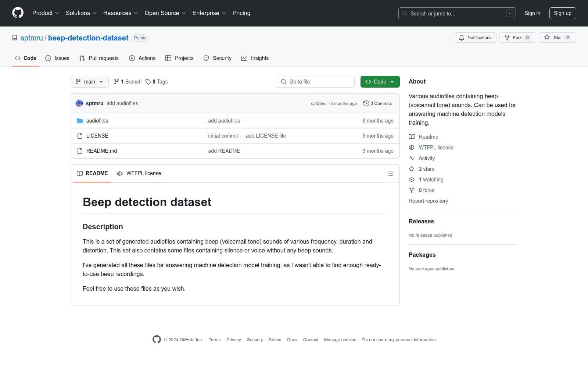This screenshot has height=368, width=588.
Task: Open the add audiofiles commit message in audiofiles row
Action: pos(224,121)
